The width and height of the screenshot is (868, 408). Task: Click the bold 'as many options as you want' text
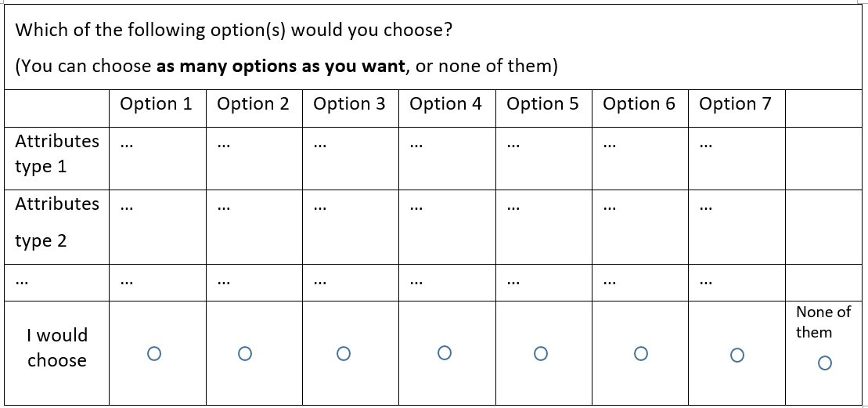[281, 67]
